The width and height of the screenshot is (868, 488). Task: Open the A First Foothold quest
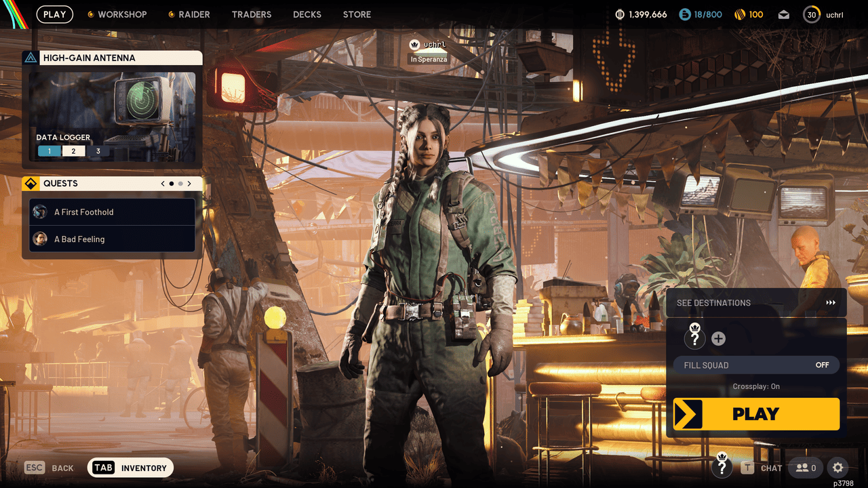[x=113, y=212]
